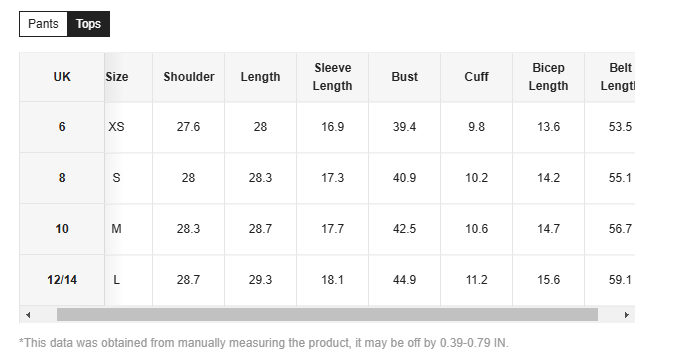This screenshot has width=674, height=360.
Task: Select the Tops tab
Action: click(88, 24)
